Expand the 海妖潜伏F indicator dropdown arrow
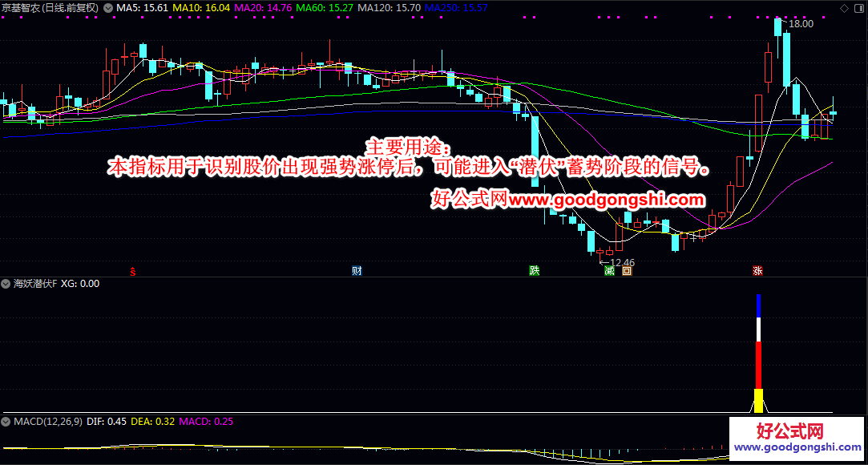This screenshot has width=868, height=465. pos(6,284)
